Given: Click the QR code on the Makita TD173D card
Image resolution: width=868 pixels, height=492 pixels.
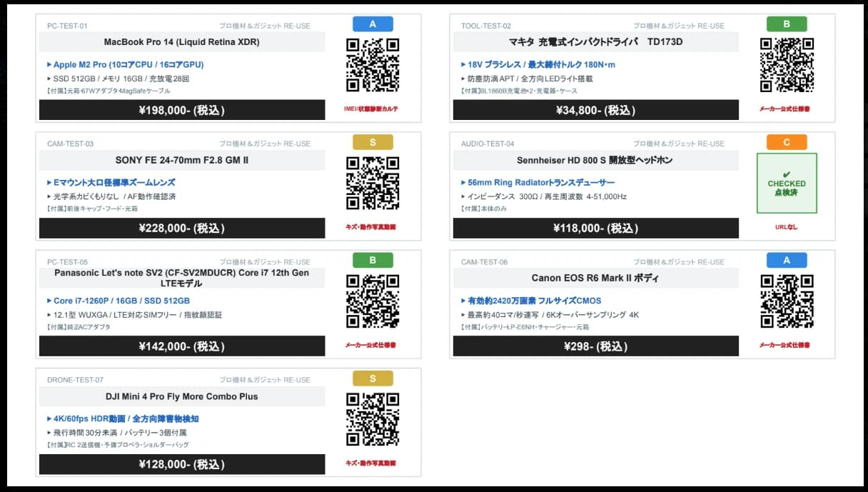Looking at the screenshot, I should pyautogui.click(x=787, y=65).
